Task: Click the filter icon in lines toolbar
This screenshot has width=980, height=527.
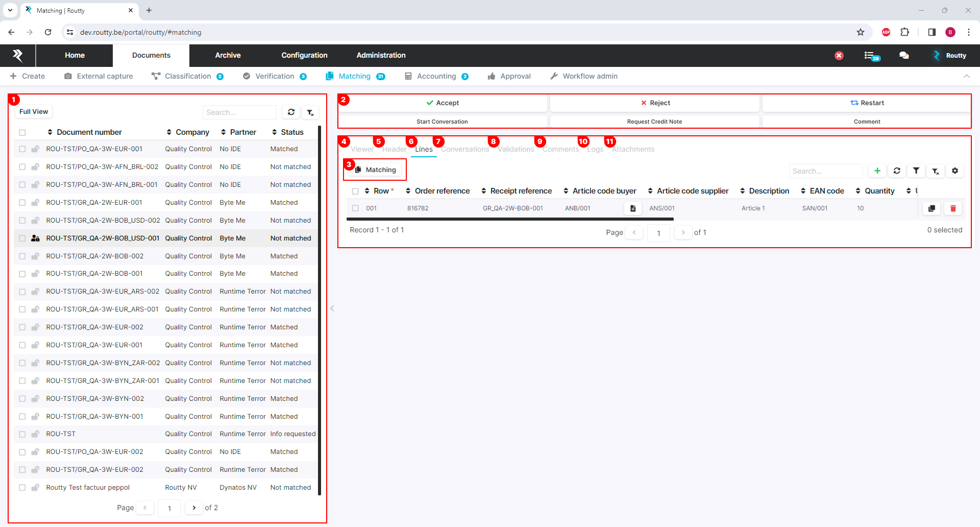Action: point(916,171)
